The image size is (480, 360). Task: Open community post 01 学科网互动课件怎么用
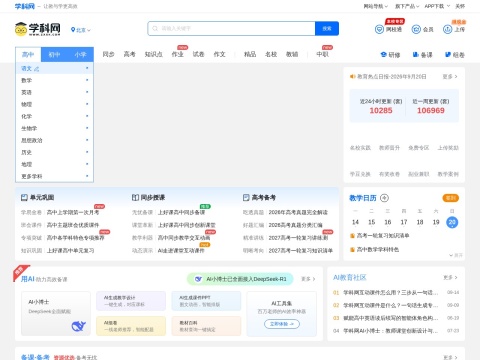click(391, 293)
